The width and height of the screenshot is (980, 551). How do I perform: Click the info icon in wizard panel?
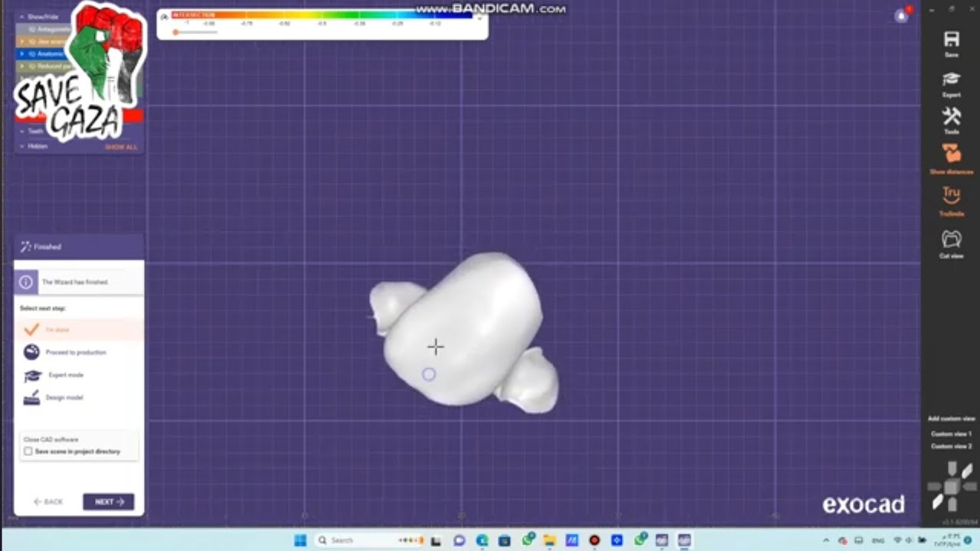(25, 282)
